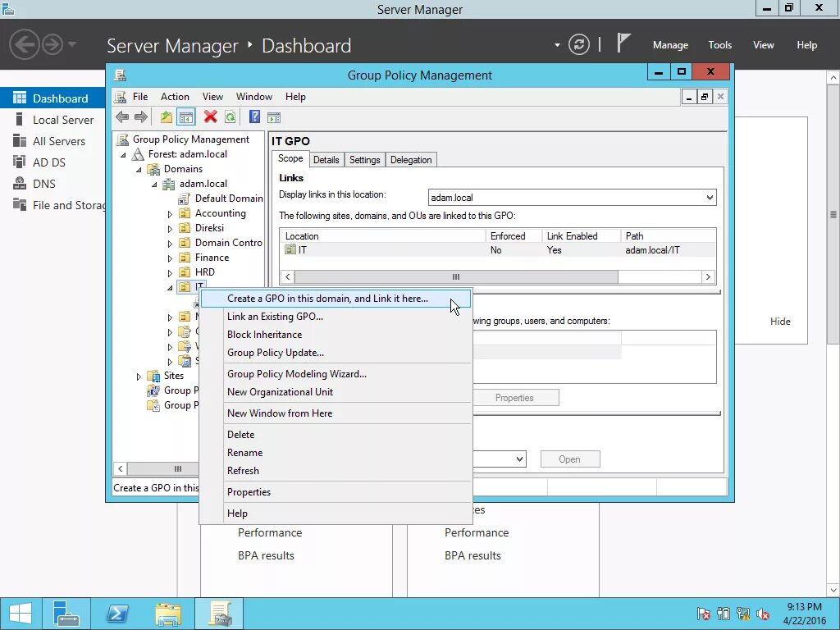Open Server Manager from the taskbar
The height and width of the screenshot is (630, 840).
[x=66, y=614]
